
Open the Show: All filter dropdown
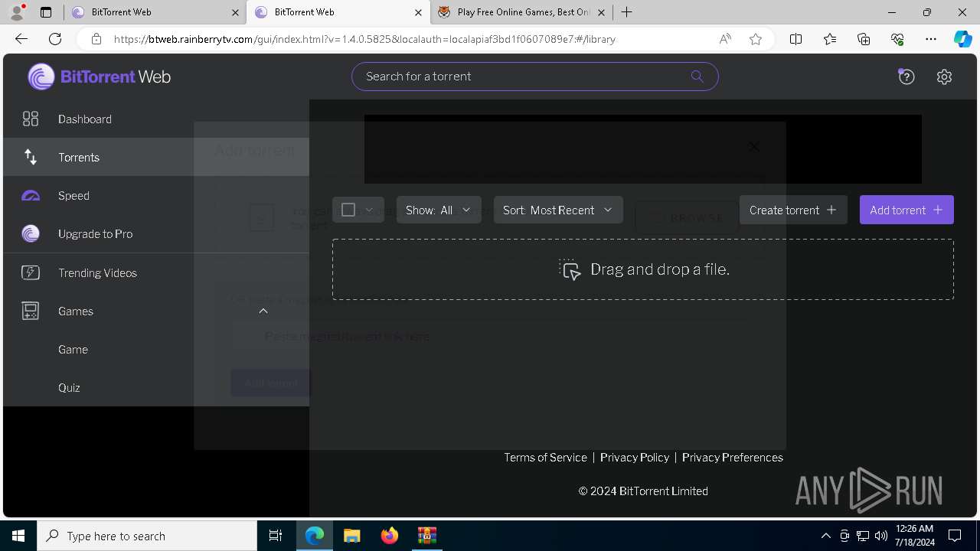tap(439, 210)
